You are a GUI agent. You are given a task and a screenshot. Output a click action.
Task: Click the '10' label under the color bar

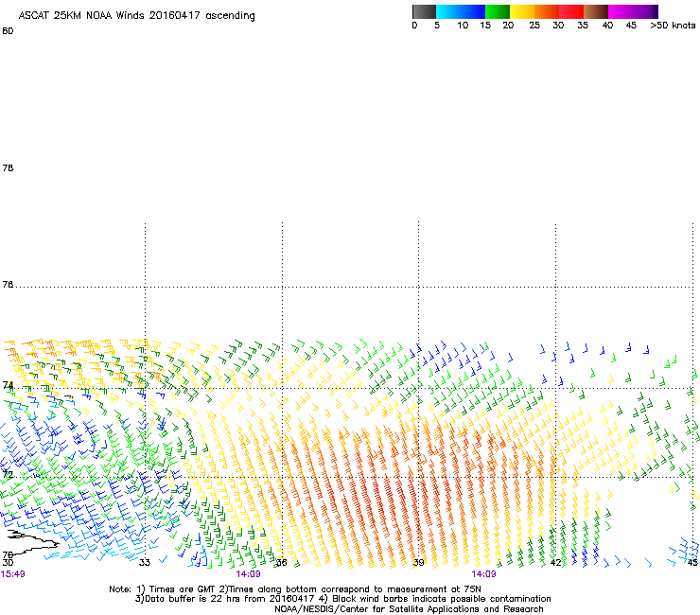click(463, 26)
